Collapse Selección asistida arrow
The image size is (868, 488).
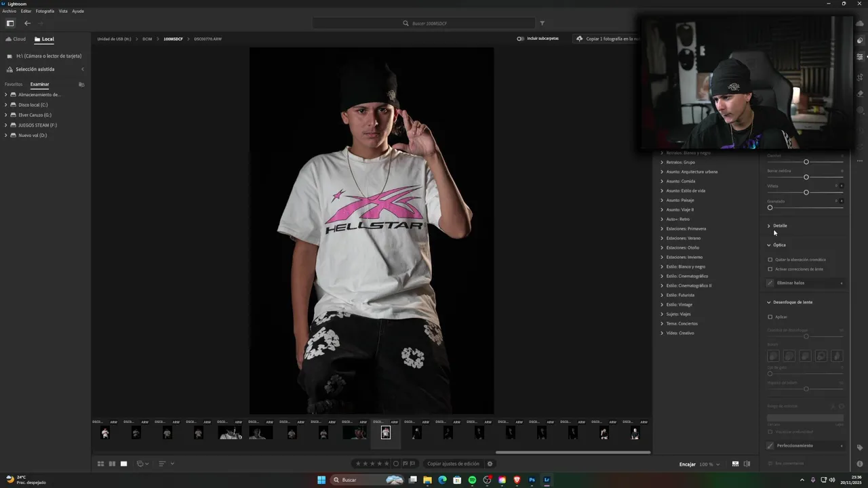tap(83, 69)
